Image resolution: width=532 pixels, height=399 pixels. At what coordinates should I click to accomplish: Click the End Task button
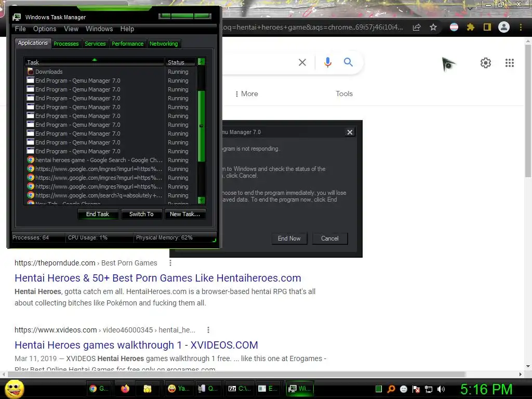click(98, 214)
